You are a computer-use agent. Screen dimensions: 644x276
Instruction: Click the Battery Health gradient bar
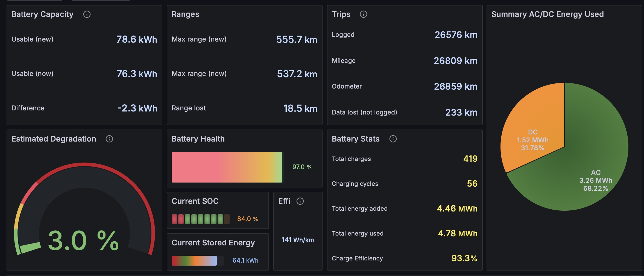pos(227,167)
